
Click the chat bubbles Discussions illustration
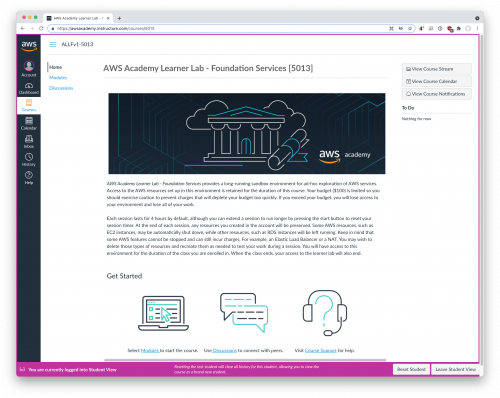244,313
